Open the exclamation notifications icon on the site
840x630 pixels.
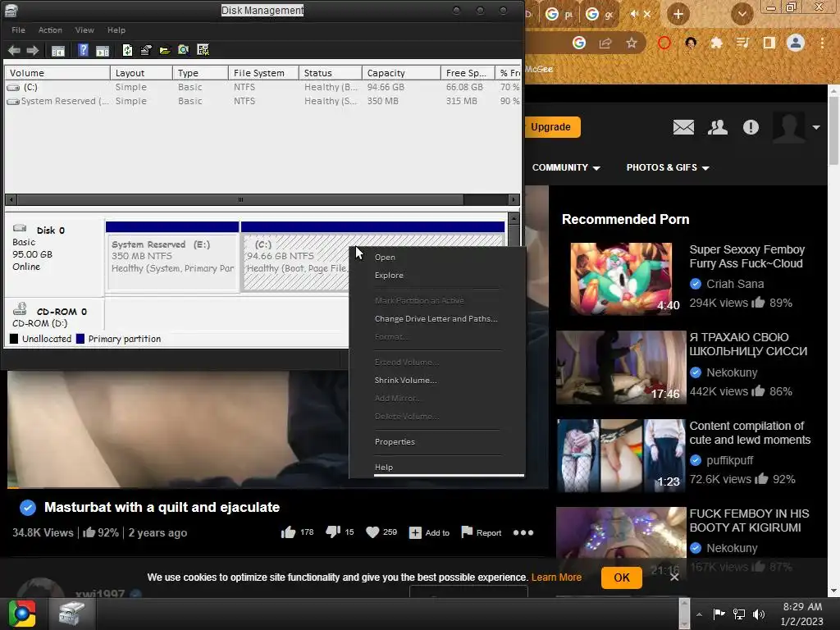751,127
